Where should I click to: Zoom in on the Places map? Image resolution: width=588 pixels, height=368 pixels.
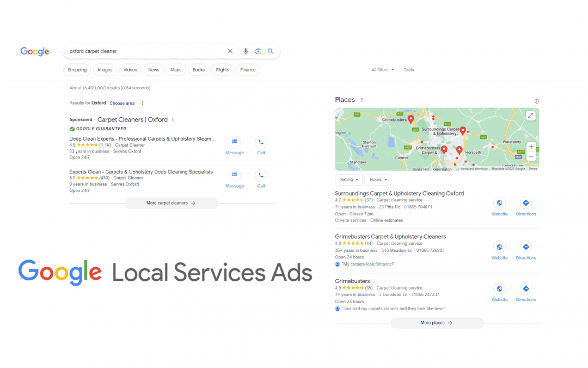[531, 147]
